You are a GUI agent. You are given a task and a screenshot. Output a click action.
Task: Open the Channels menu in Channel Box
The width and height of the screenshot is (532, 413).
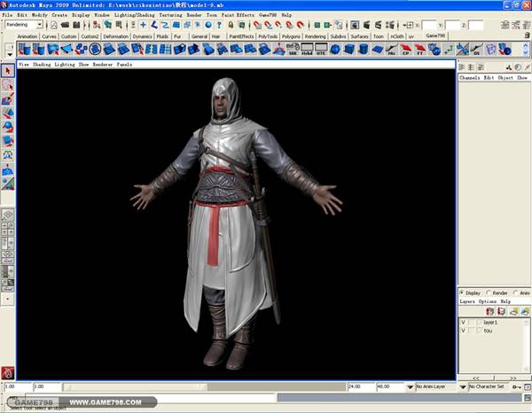pyautogui.click(x=469, y=78)
